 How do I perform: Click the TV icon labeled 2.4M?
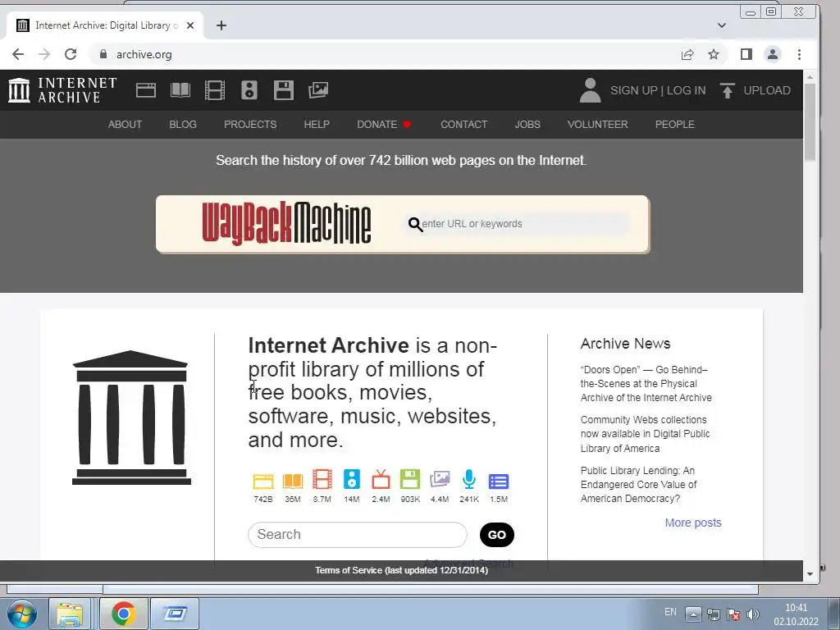coord(381,479)
